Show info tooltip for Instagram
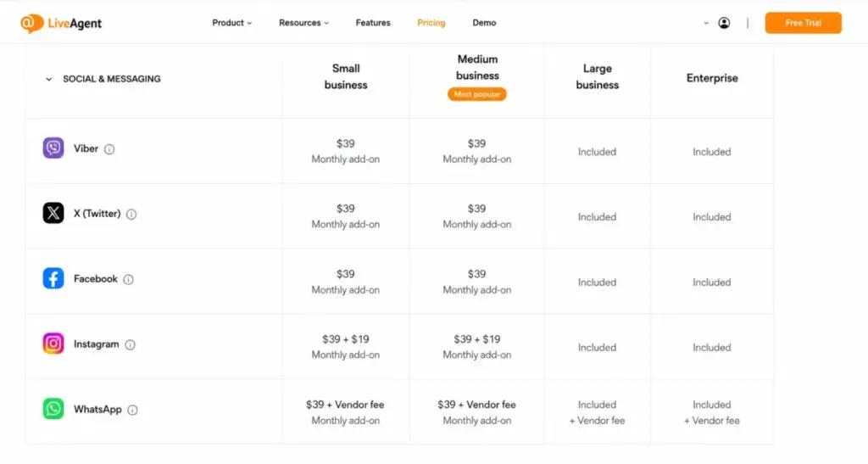The height and width of the screenshot is (464, 868). click(130, 344)
